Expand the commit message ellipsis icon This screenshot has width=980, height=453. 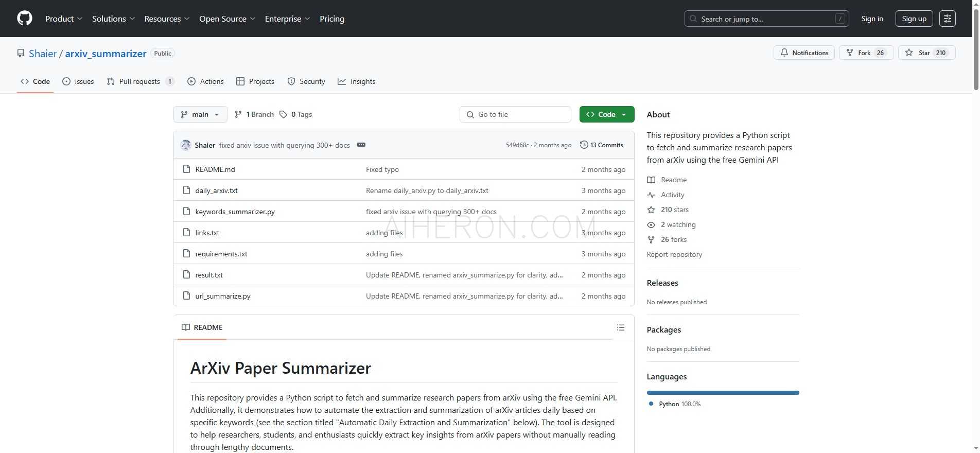[361, 145]
